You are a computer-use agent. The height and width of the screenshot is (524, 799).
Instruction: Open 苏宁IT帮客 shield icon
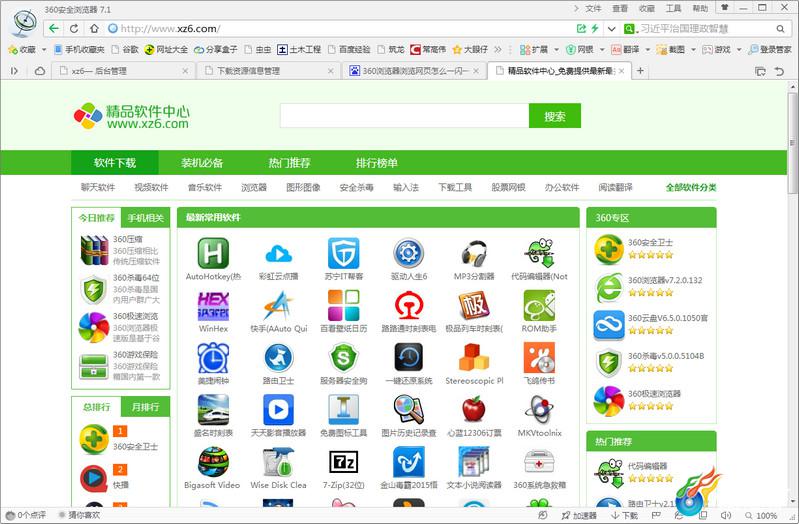coord(343,253)
